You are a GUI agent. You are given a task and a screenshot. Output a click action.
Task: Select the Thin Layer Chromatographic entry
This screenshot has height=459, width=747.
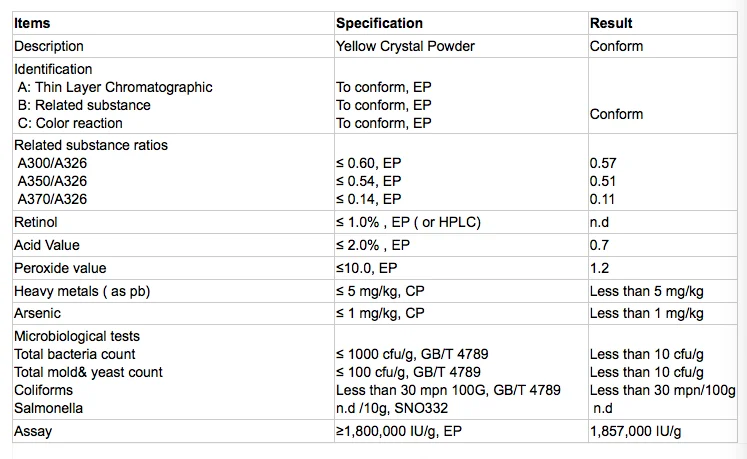(x=115, y=87)
